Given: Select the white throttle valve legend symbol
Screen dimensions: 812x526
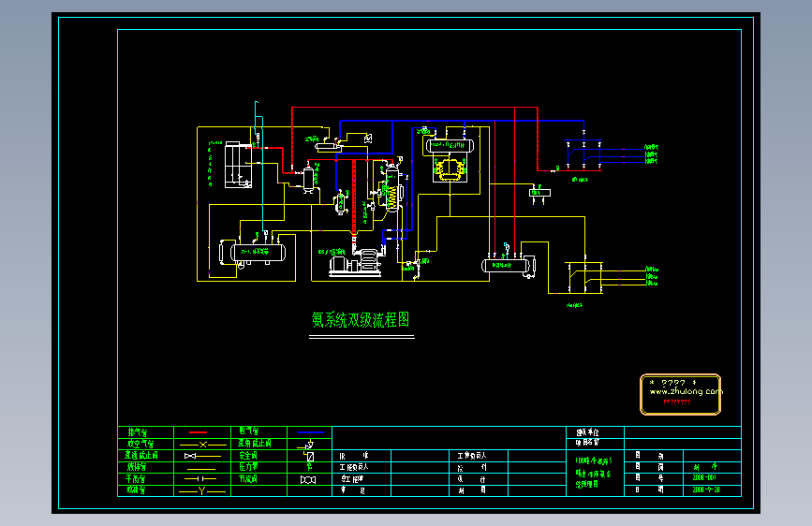Looking at the screenshot, I should [x=308, y=480].
